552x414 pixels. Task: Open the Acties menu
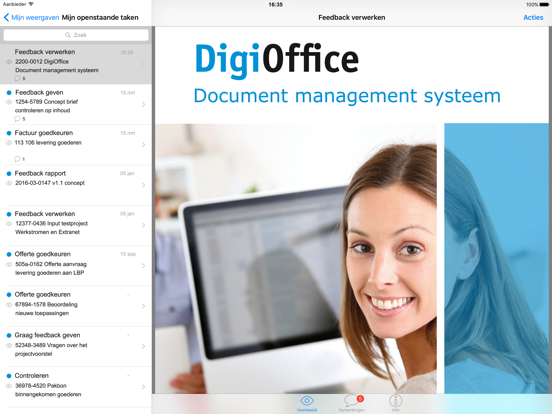pyautogui.click(x=533, y=17)
